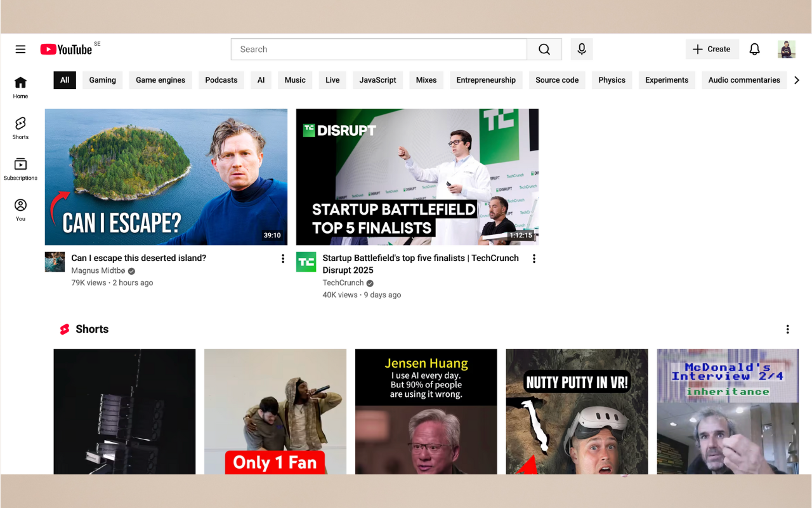This screenshot has height=508, width=812.
Task: Click the right chevron to reveal more category chips
Action: 797,80
